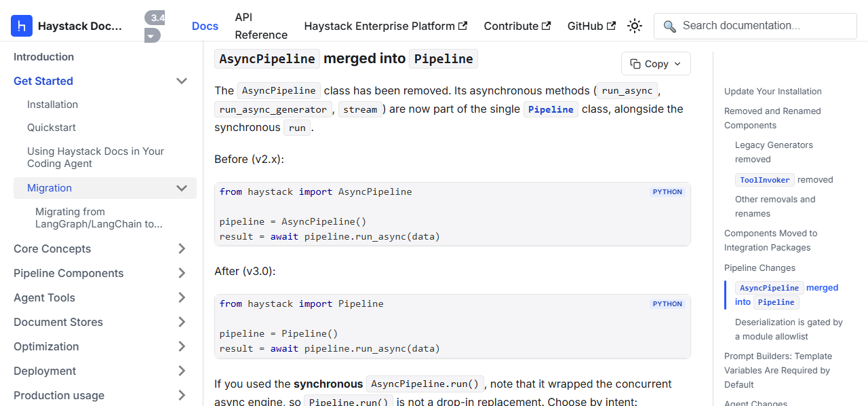This screenshot has width=868, height=406.
Task: Collapse the Get Started chevron
Action: (x=182, y=81)
